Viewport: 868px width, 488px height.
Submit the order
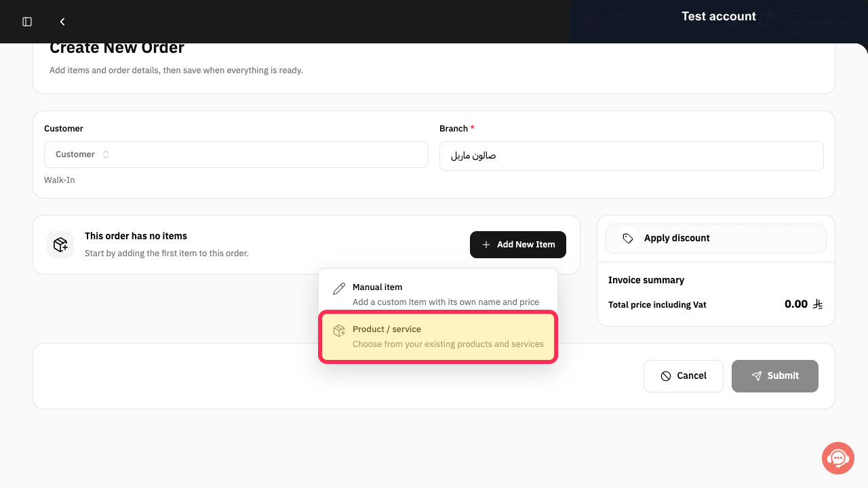(x=775, y=376)
